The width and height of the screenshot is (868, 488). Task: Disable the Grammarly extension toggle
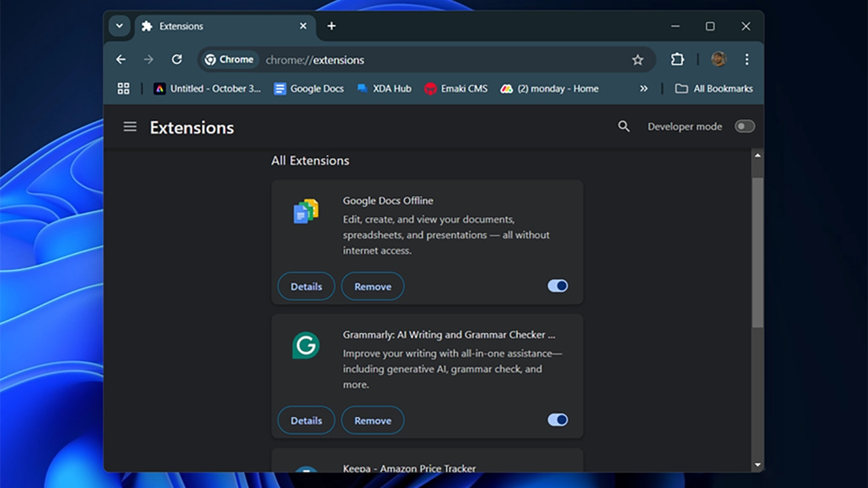(x=558, y=420)
